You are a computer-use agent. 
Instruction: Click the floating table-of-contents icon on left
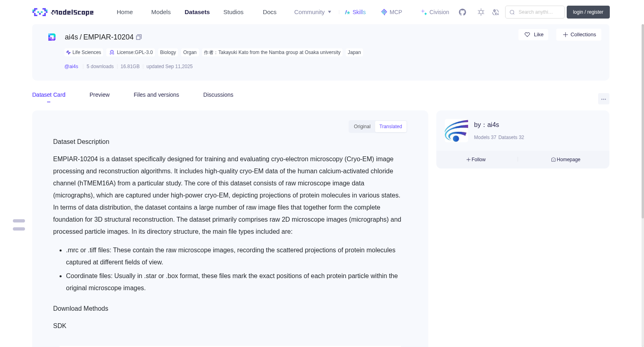(19, 225)
